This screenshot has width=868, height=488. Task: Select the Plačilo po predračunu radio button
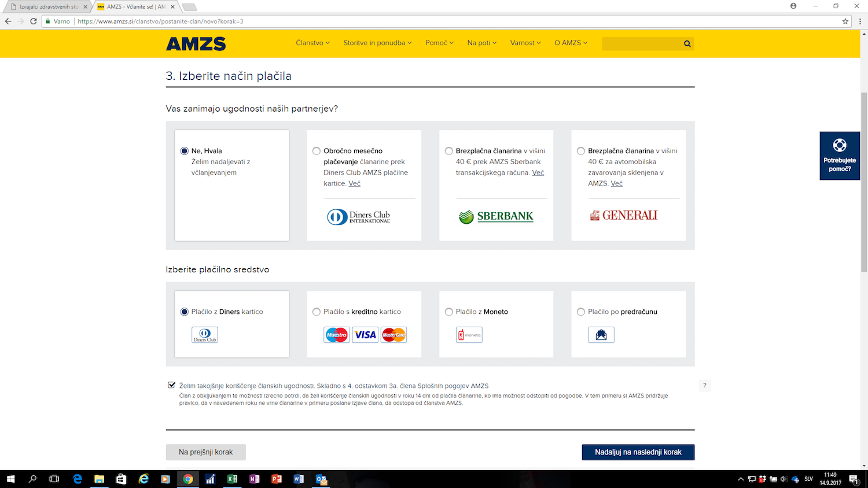(x=581, y=312)
